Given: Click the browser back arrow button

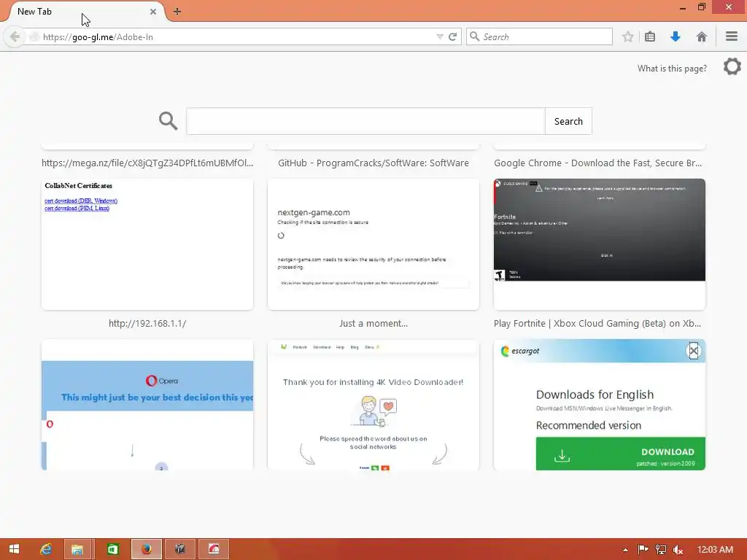Looking at the screenshot, I should pos(15,36).
